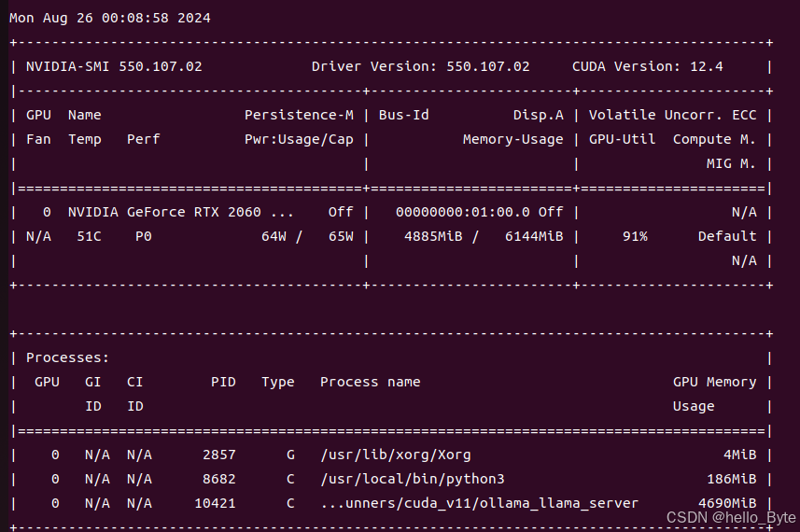Click PID '10421'
The width and height of the screenshot is (800, 532).
click(216, 503)
